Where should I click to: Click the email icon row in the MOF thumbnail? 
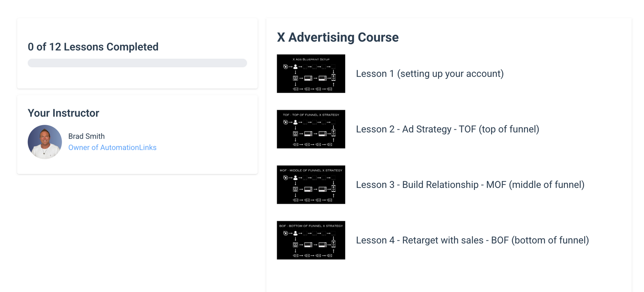point(312,200)
